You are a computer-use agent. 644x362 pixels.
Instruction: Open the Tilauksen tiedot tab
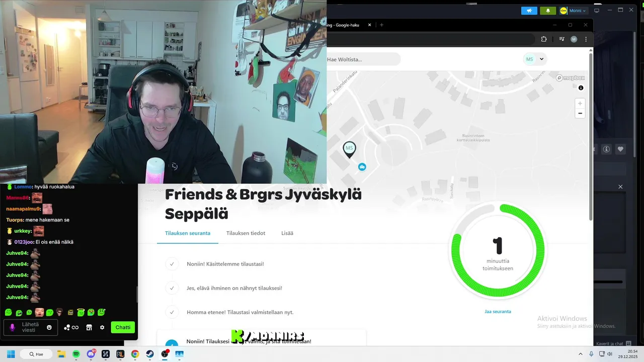246,233
